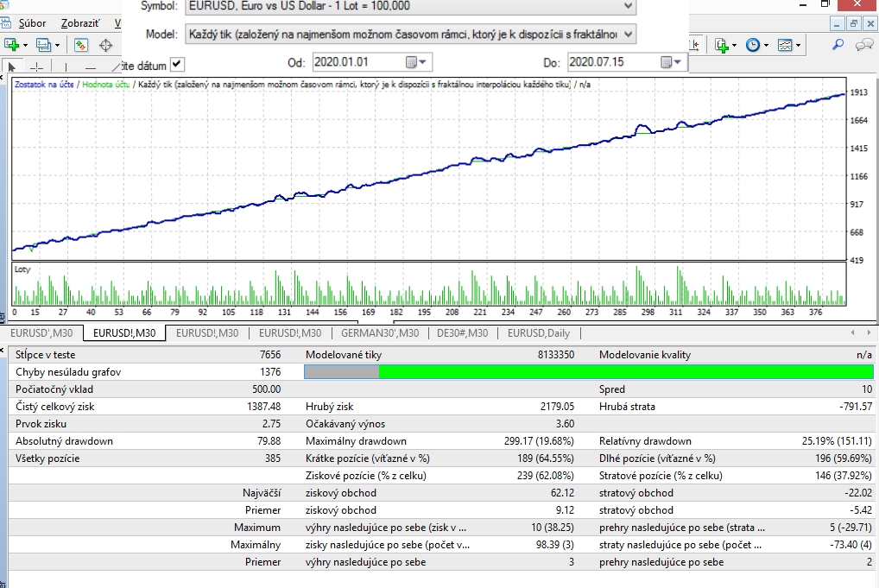879x588 pixels.
Task: Click the Periods clock icon
Action: [753, 45]
